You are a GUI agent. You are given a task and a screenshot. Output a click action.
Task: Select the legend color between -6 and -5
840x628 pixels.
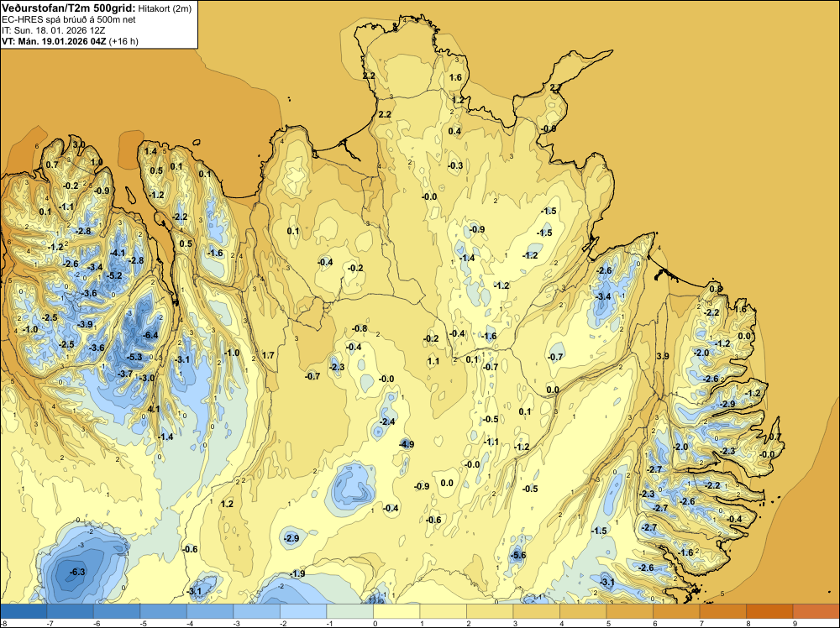117,611
